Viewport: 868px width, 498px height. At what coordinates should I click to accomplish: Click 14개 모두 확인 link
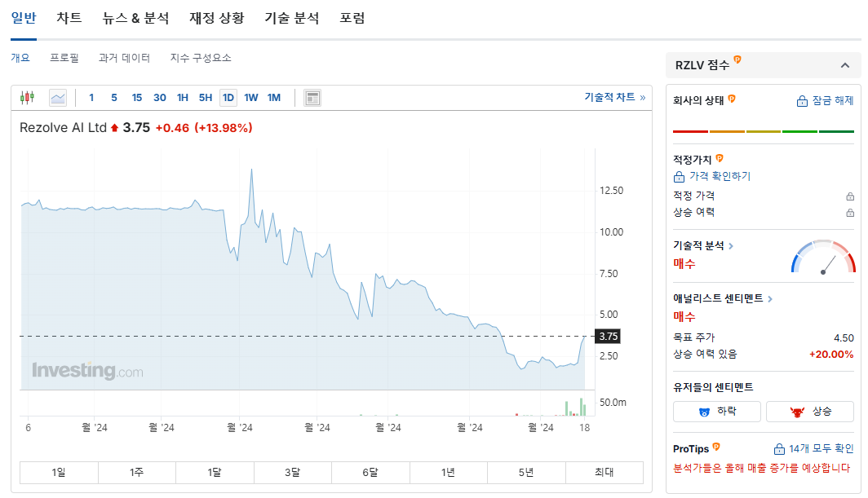813,449
